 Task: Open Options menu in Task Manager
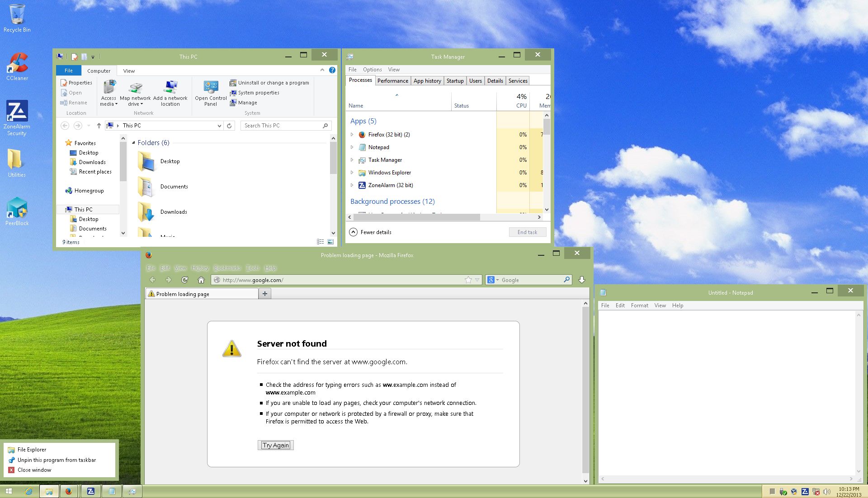(x=372, y=70)
